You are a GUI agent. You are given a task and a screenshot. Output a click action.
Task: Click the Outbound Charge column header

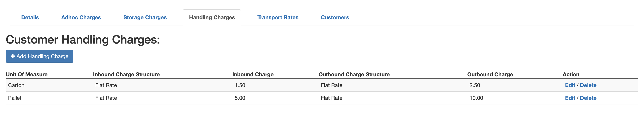point(490,74)
